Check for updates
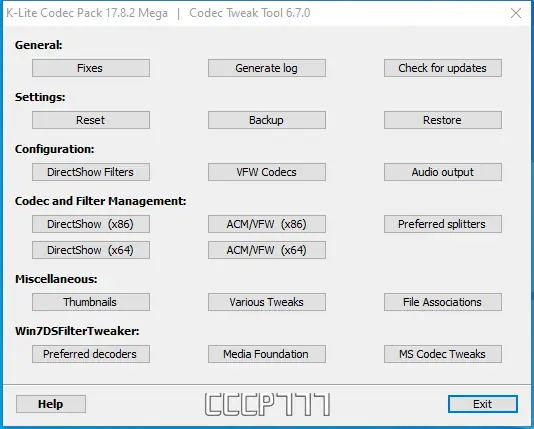 443,68
